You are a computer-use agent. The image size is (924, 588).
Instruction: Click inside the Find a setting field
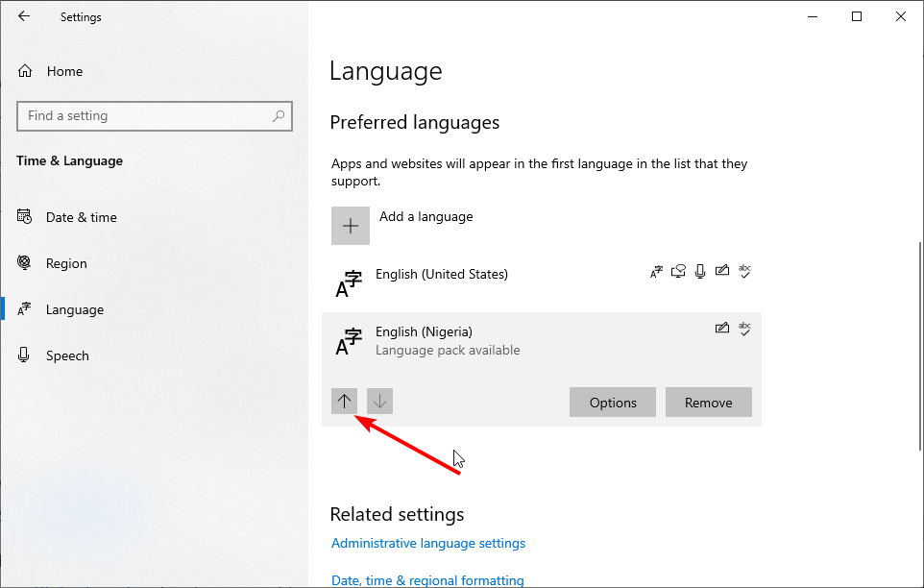click(155, 116)
